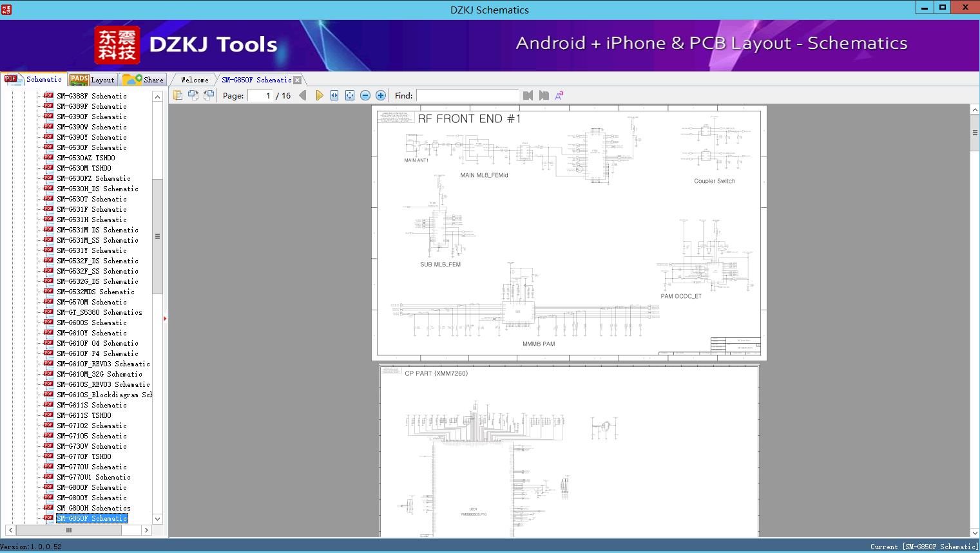Image resolution: width=980 pixels, height=553 pixels.
Task: Click the CP PART (XMM7260) schematic page
Action: [569, 451]
